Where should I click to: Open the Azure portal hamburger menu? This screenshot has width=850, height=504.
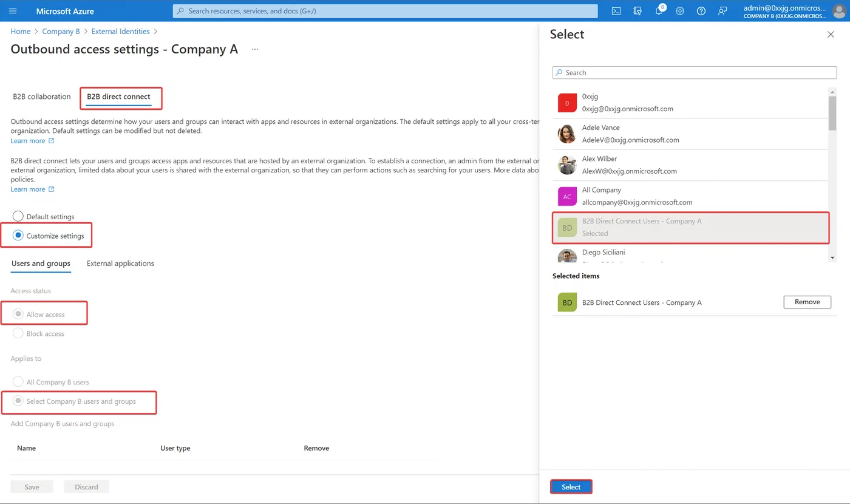(x=13, y=11)
